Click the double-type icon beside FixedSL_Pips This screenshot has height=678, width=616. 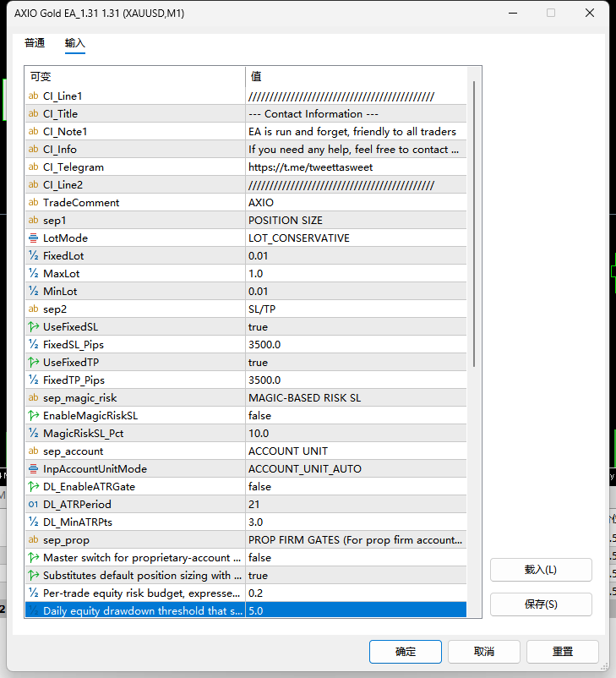[x=33, y=344]
